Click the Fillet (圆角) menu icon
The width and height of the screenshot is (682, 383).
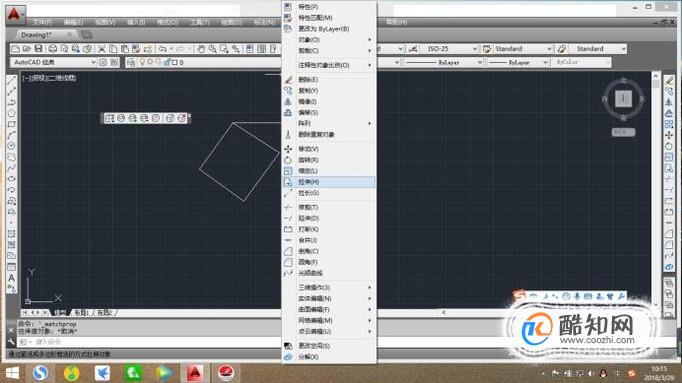click(x=288, y=262)
